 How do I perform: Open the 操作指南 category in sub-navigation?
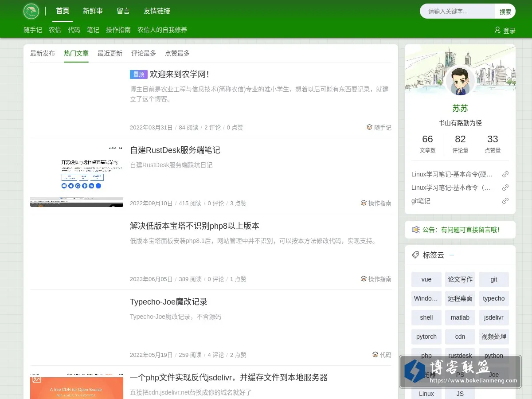[118, 30]
